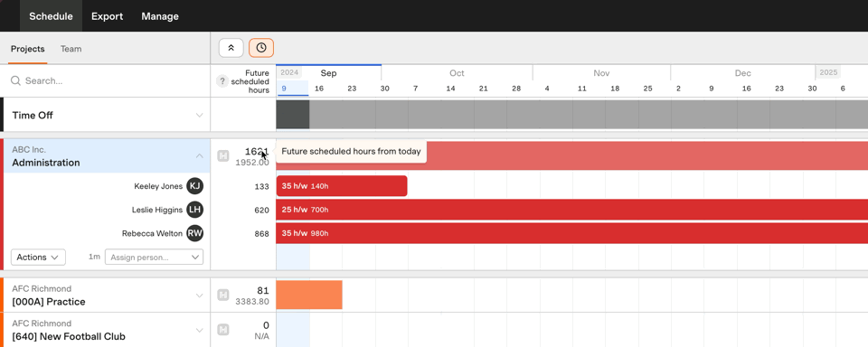Click Leslie Higgins LH avatar
This screenshot has height=347, width=868.
pos(195,210)
